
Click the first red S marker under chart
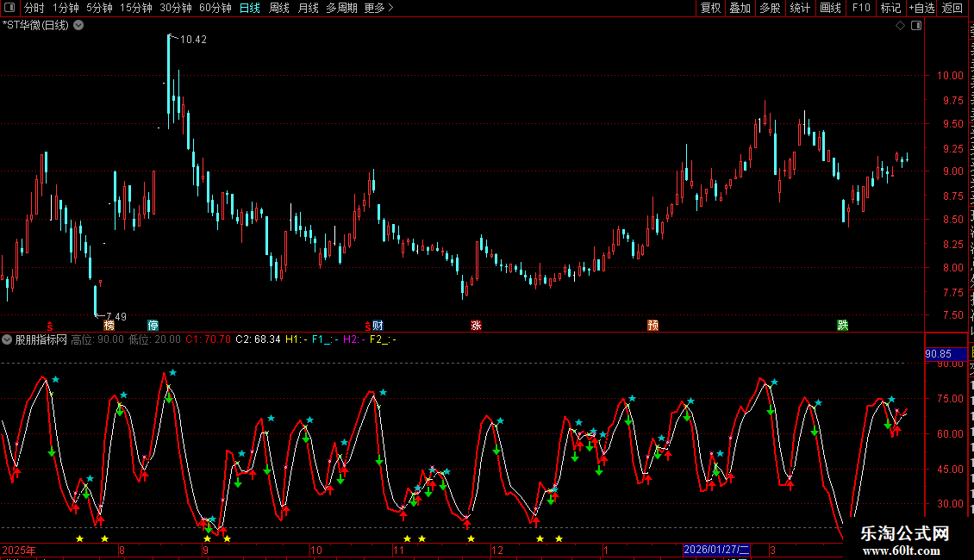(50, 327)
